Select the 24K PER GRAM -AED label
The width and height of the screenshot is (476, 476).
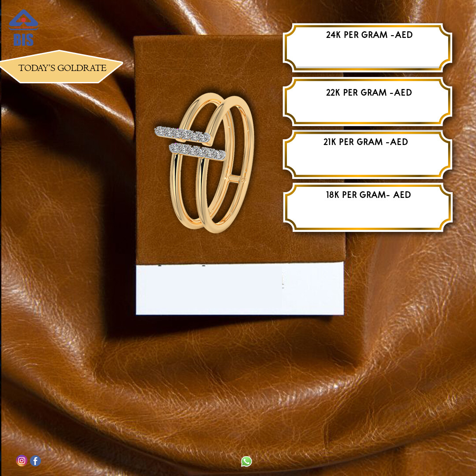click(369, 35)
